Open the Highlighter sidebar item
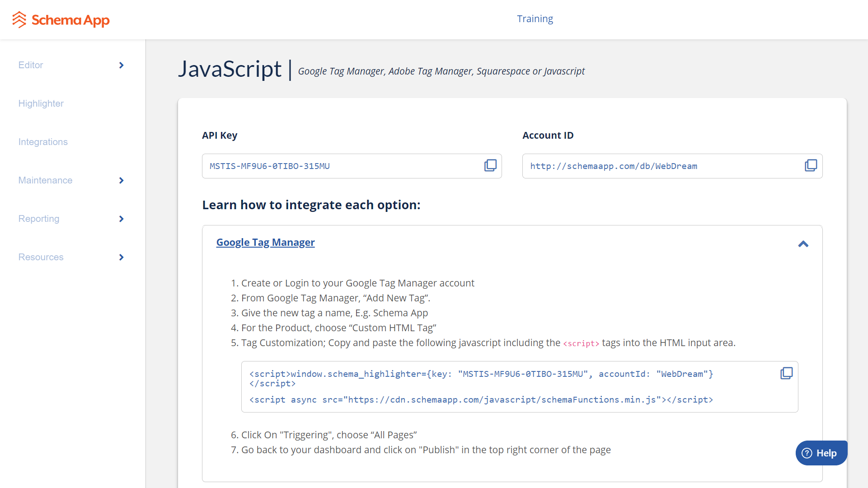868x488 pixels. (41, 103)
